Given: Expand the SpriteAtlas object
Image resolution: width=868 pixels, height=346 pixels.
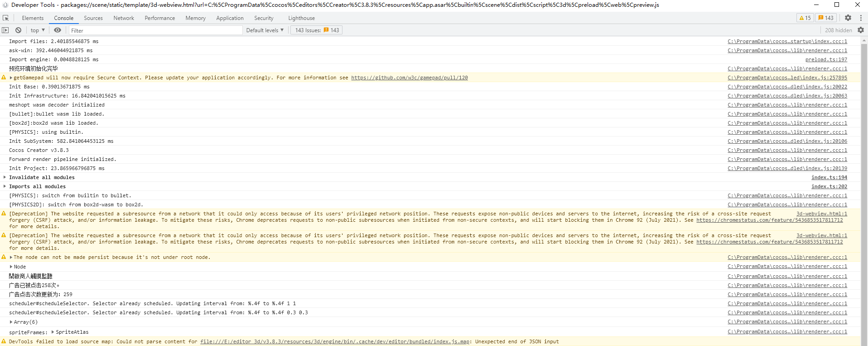Looking at the screenshot, I should pos(53,332).
